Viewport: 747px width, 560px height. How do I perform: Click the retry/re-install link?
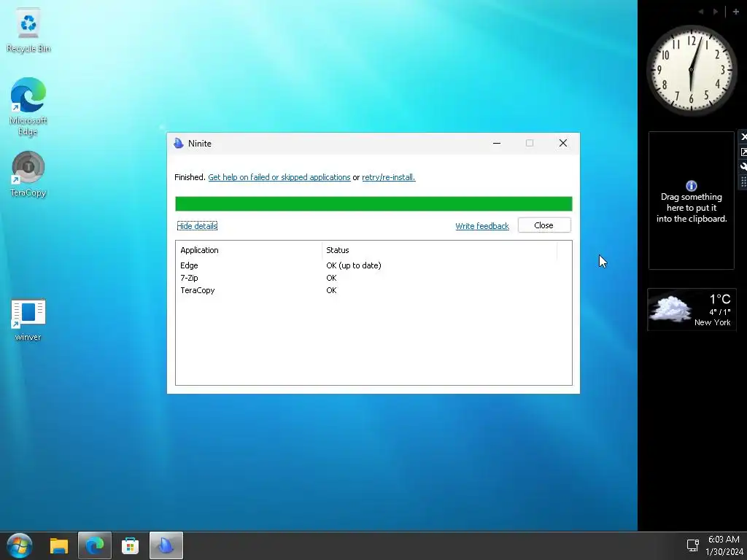[389, 177]
